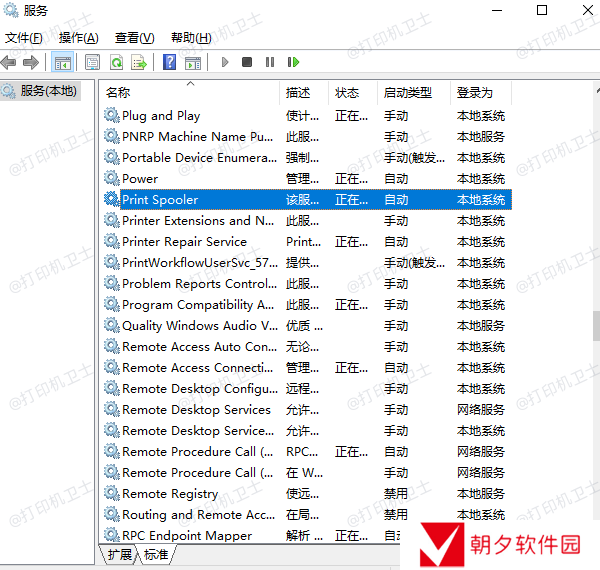Click the Back arrow toolbar icon

tap(9, 62)
